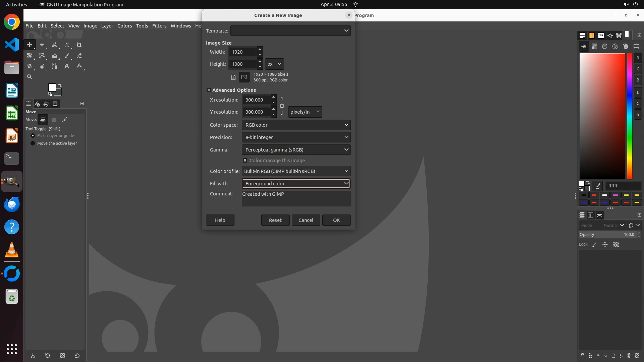The width and height of the screenshot is (644, 362).
Task: Open the Colors menu
Action: (x=124, y=26)
